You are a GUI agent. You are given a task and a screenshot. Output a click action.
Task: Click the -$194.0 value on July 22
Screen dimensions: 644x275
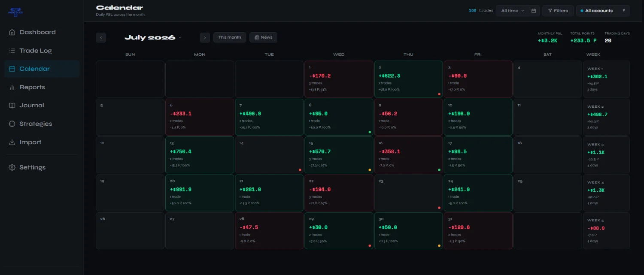[320, 189]
